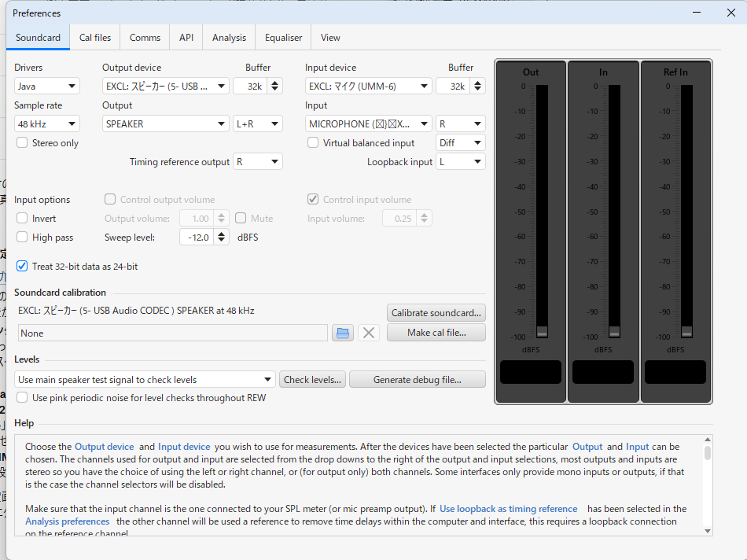The height and width of the screenshot is (560, 747).
Task: Select the Soundcard tab
Action: 38,38
